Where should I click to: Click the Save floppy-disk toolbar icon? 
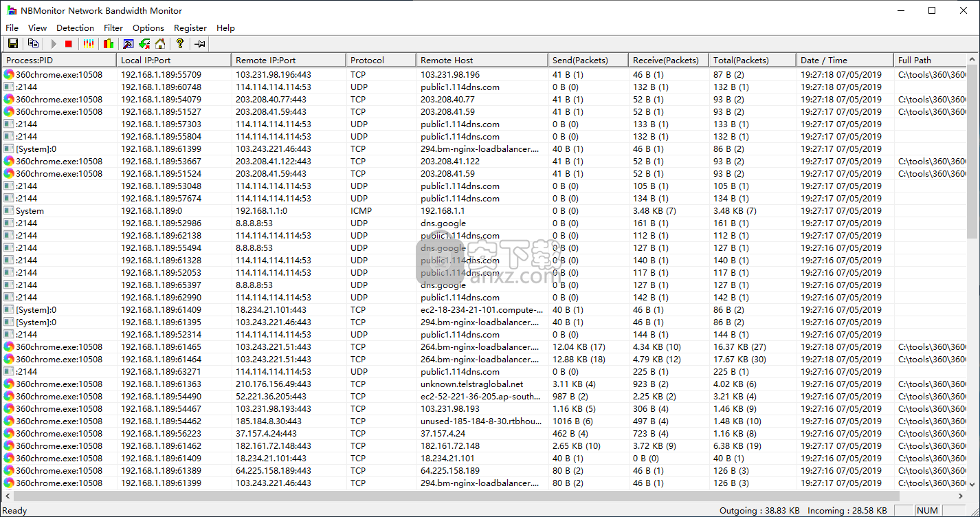[12, 44]
